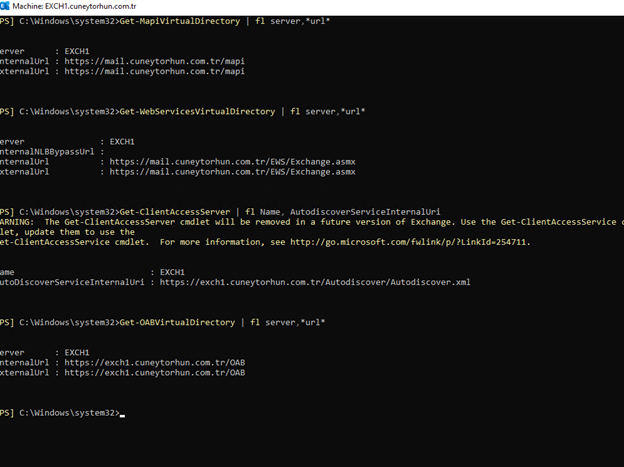Click the blinking cursor at the last prompt
624x467 pixels.
pyautogui.click(x=122, y=413)
